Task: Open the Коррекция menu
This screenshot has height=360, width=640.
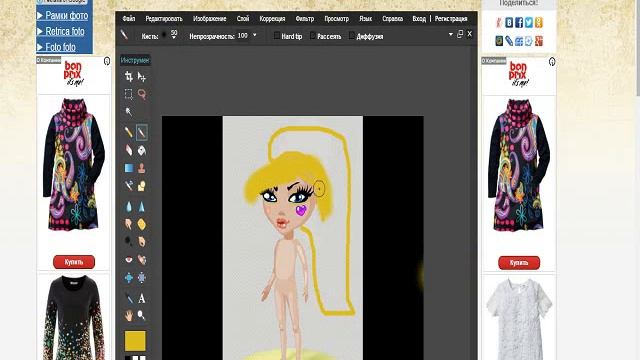Action: (x=272, y=19)
